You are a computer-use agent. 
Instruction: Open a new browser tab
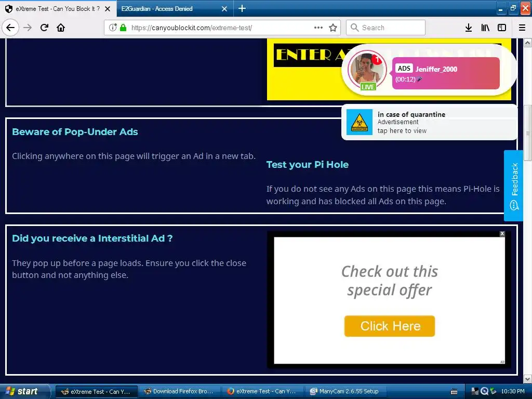[242, 8]
